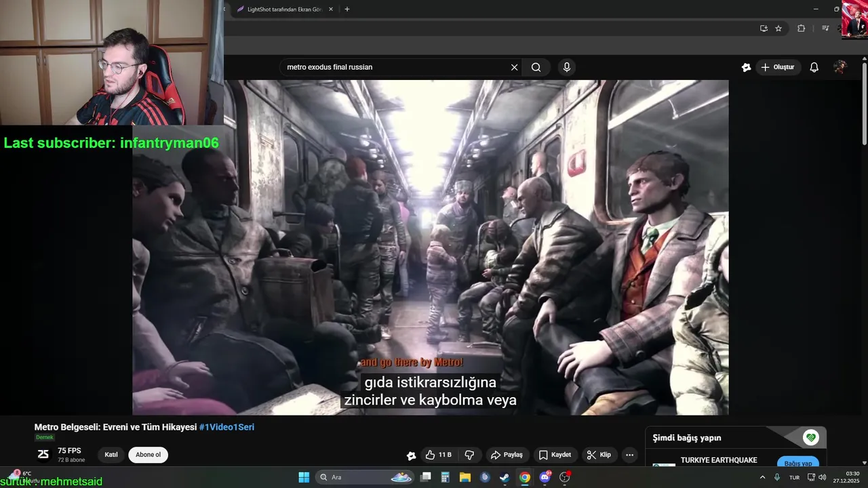868x488 pixels.
Task: Start voice search with the microphone icon
Action: (567, 67)
